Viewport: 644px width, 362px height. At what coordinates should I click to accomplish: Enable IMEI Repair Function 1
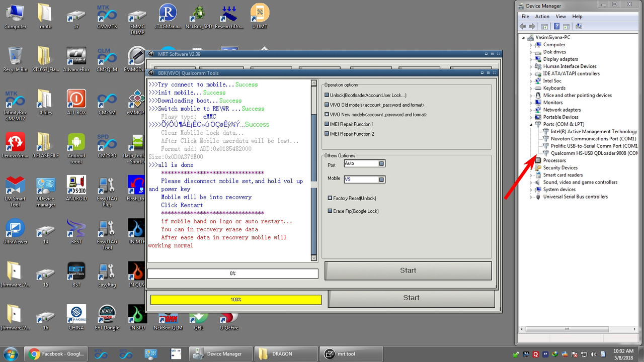(327, 124)
